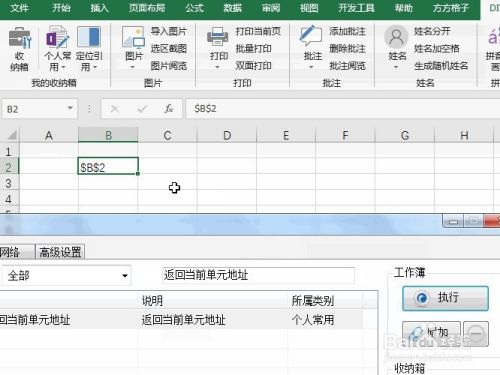The height and width of the screenshot is (375, 500).
Task: Click the select-all corner triangle
Action: [x=12, y=135]
